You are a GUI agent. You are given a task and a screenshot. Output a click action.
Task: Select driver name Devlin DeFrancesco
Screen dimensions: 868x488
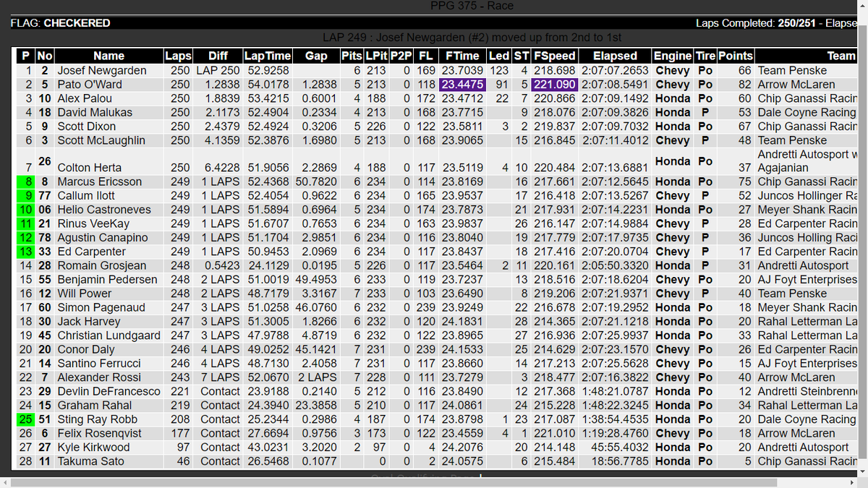[109, 391]
